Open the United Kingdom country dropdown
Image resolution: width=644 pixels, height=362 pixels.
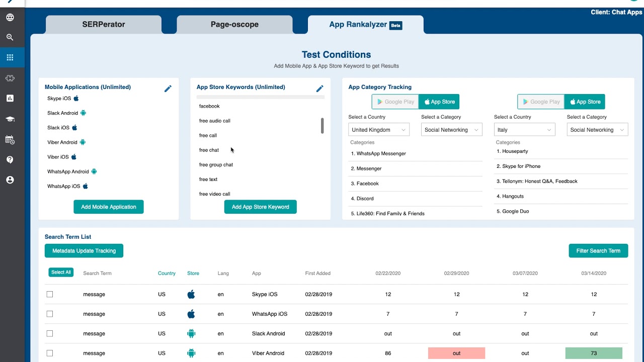[x=379, y=130]
